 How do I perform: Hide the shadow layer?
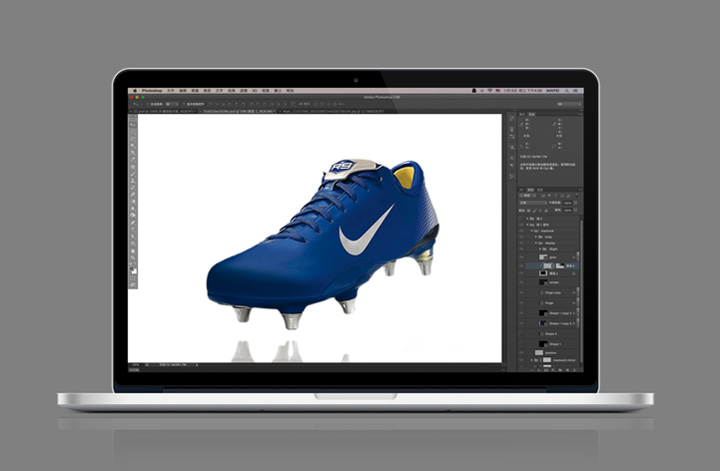point(521,353)
